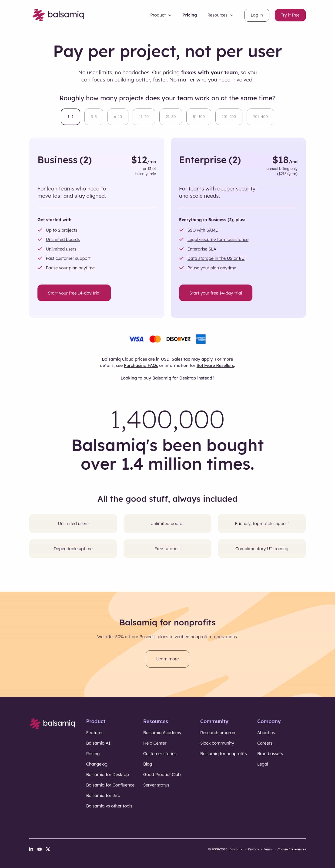Expand the Product dropdown menu
Viewport: 335px width, 868px height.
(x=161, y=15)
